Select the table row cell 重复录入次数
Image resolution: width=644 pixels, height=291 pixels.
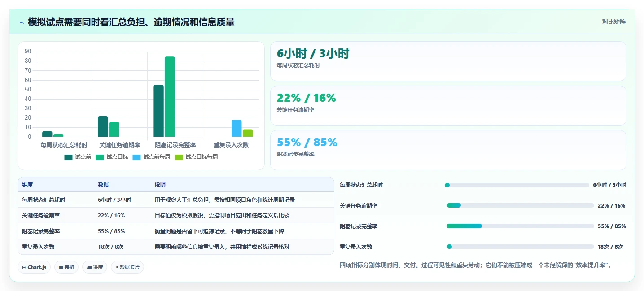(38, 247)
